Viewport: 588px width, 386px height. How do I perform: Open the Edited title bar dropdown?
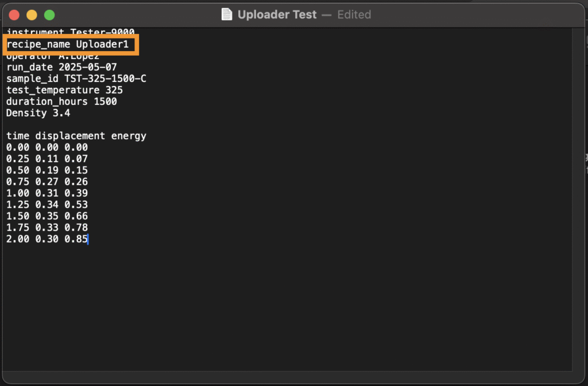pyautogui.click(x=354, y=14)
